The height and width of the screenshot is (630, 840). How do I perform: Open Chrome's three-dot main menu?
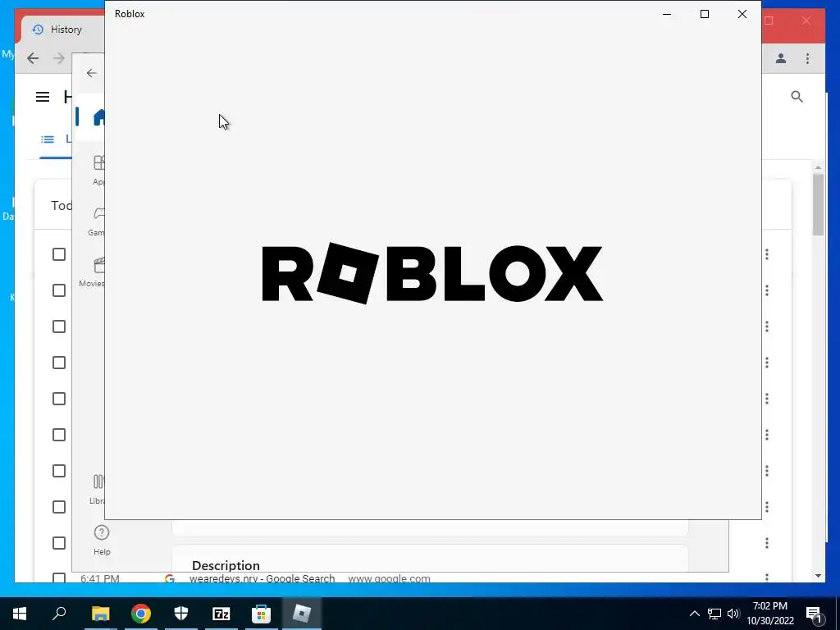click(807, 58)
